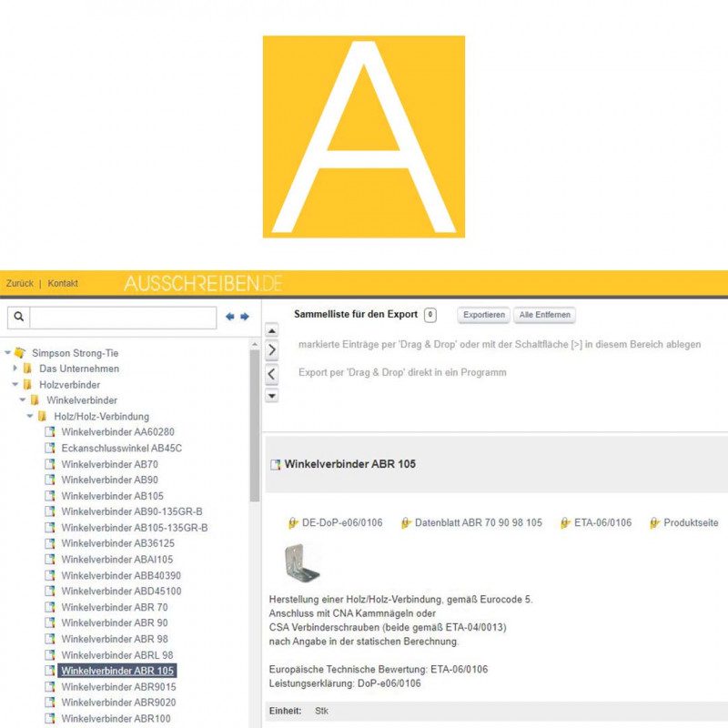Click attachment icon of Datenblatt ABR 70 90 98 105
The image size is (728, 728).
tap(406, 522)
